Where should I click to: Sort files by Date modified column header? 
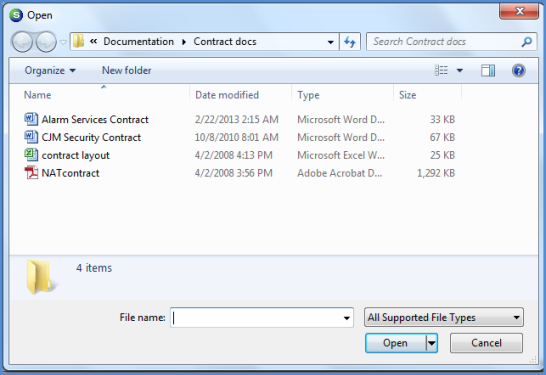point(227,95)
